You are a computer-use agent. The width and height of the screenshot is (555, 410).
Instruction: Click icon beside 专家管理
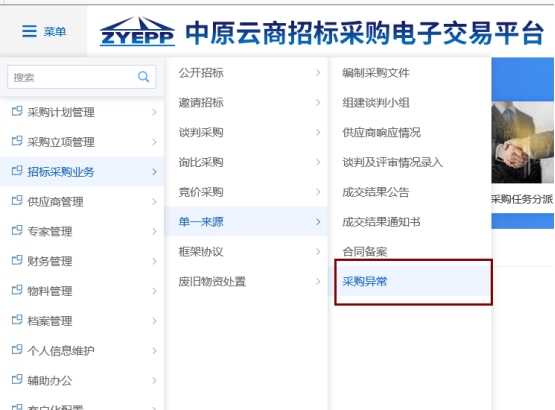[x=17, y=230]
